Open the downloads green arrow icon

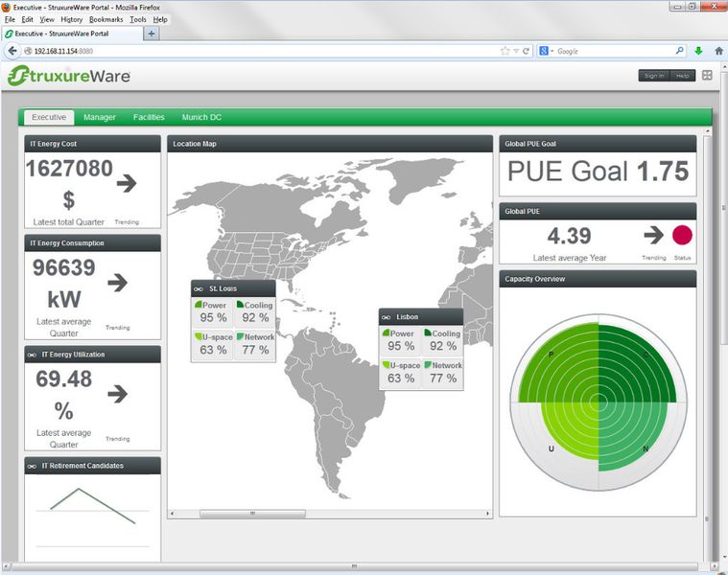coord(698,51)
